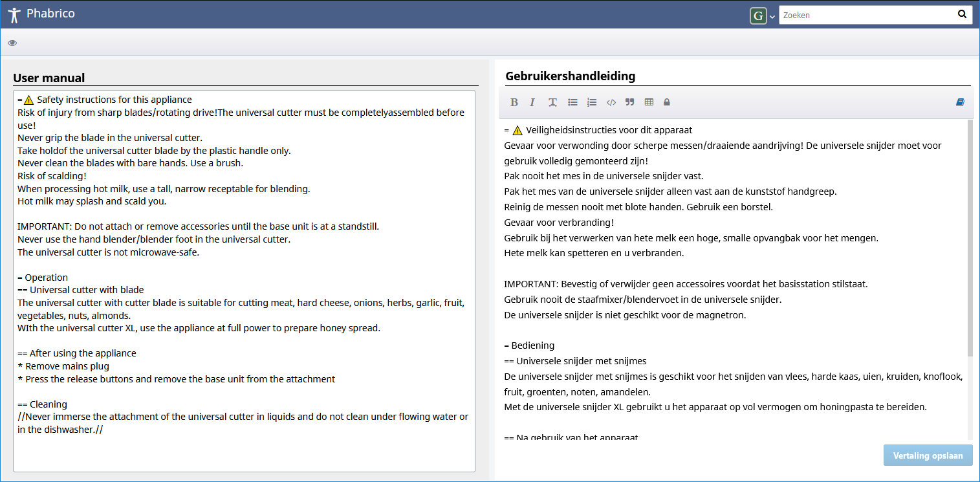The width and height of the screenshot is (980, 482).
Task: Click the lock icon in editor toolbar
Action: tap(667, 102)
